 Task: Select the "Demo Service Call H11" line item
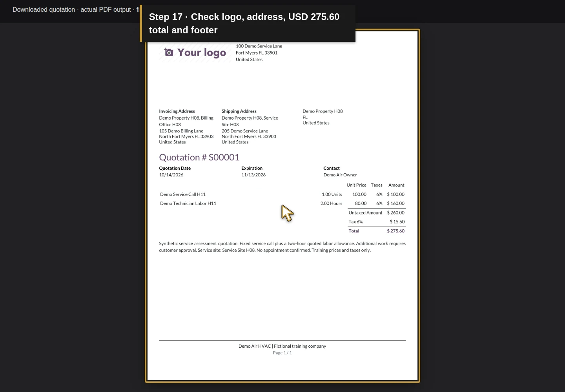pos(183,194)
